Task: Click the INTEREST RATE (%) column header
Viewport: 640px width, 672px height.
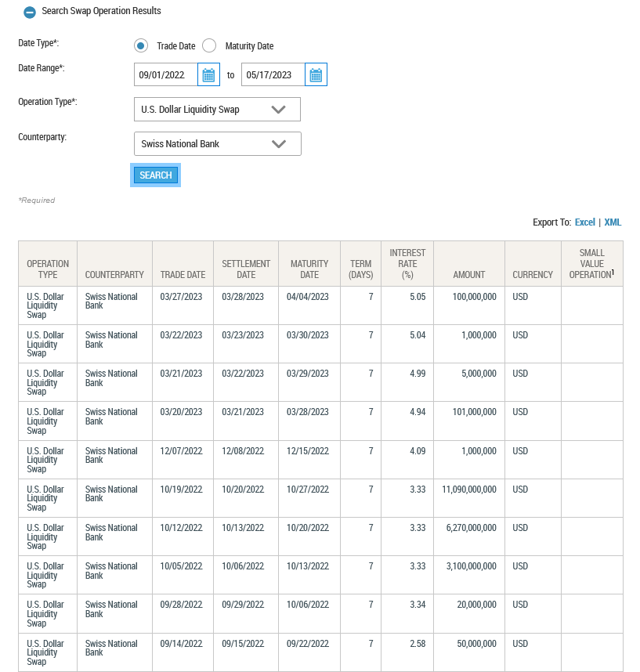Action: (407, 264)
